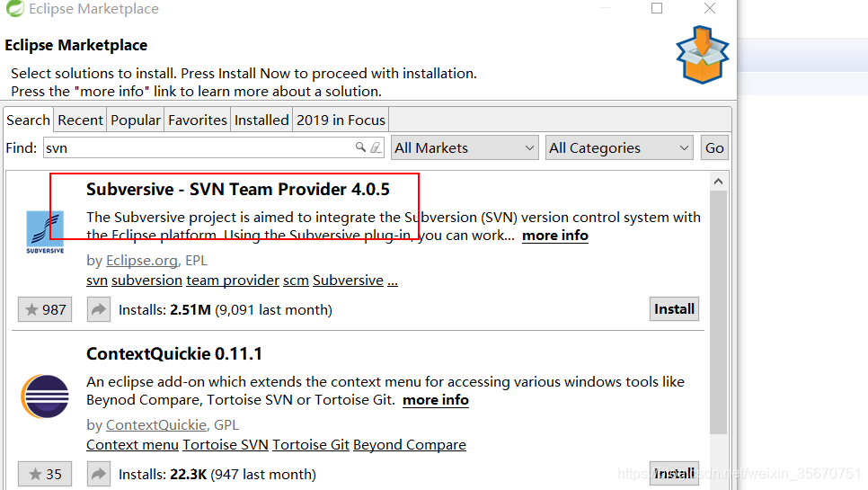Click the svn tag link

(97, 281)
